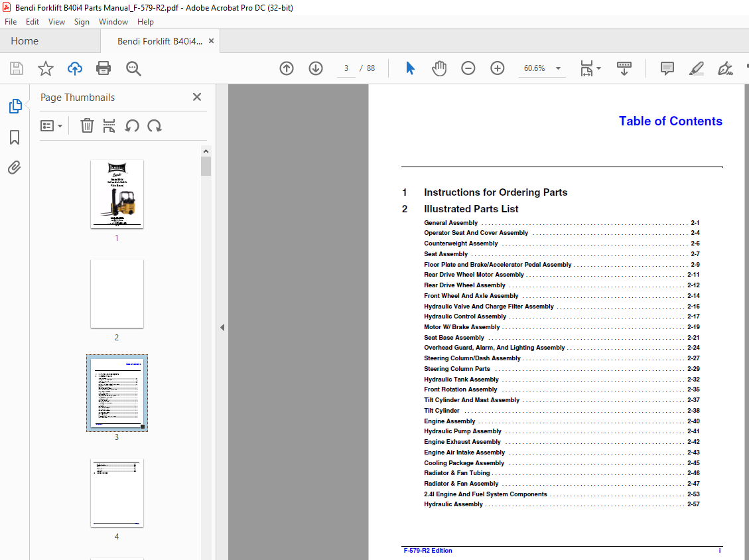
Task: Go to previous page arrow
Action: (287, 68)
